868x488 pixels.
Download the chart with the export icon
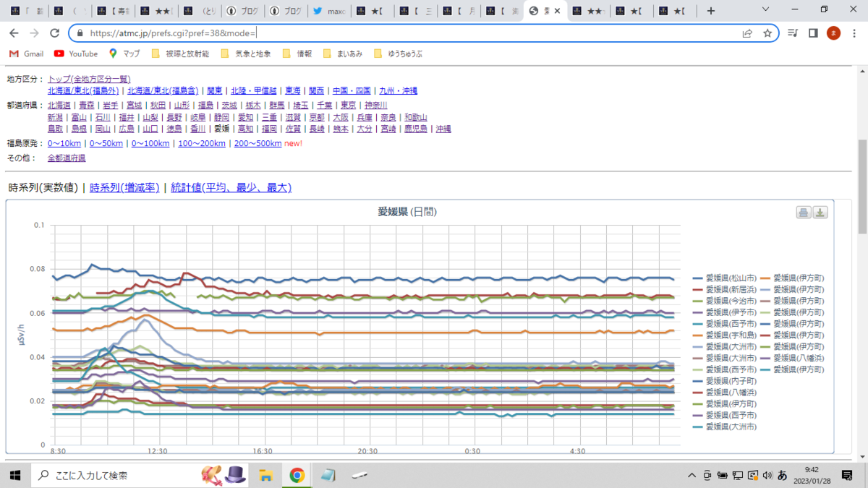pyautogui.click(x=820, y=212)
